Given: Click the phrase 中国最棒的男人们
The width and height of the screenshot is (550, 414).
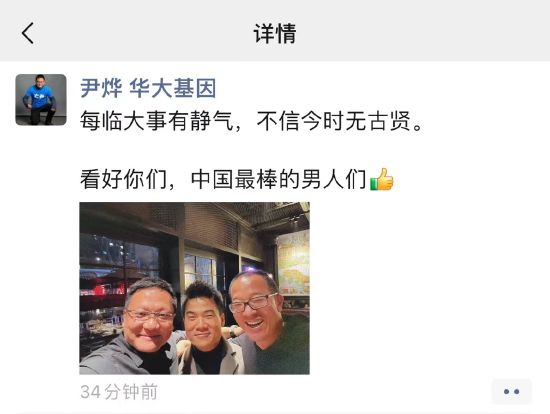Looking at the screenshot, I should 279,179.
